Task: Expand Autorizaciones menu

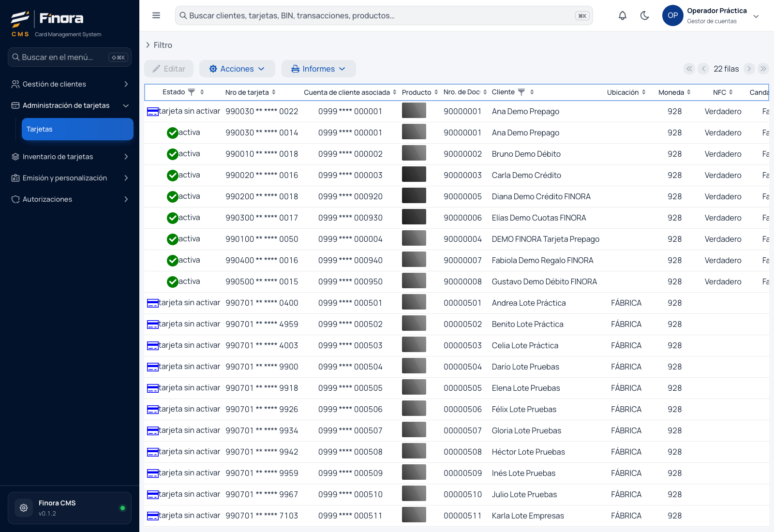Action: tap(70, 199)
